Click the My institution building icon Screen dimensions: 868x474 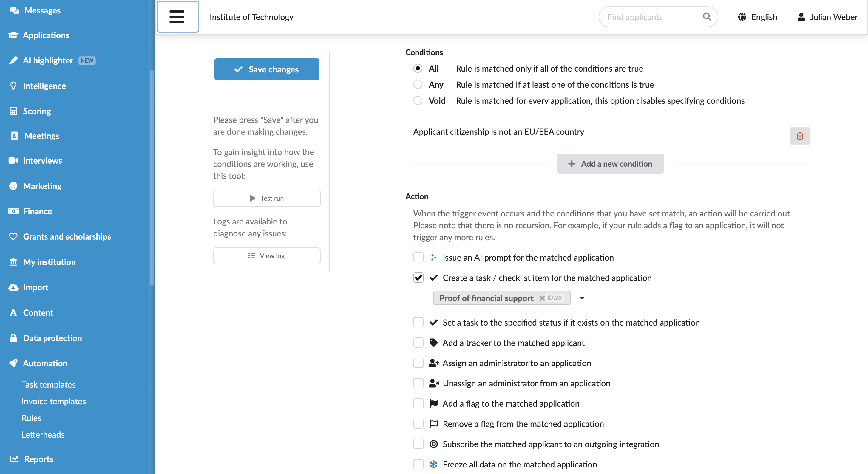13,262
